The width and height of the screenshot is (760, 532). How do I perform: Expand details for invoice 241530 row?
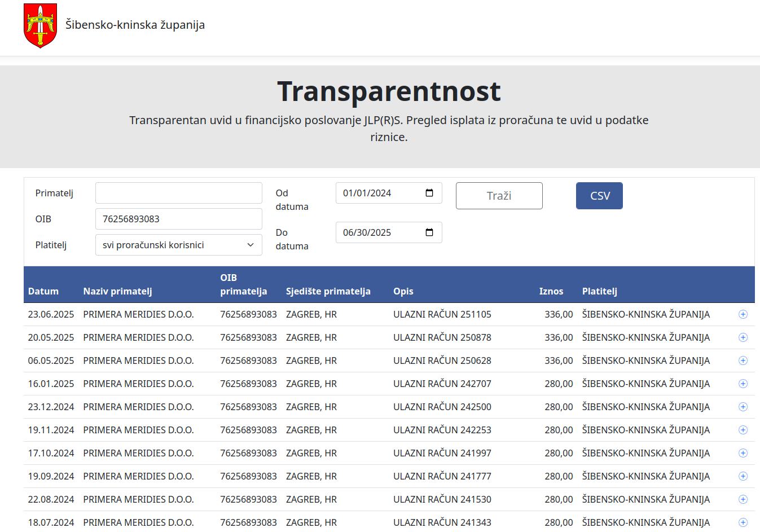743,499
